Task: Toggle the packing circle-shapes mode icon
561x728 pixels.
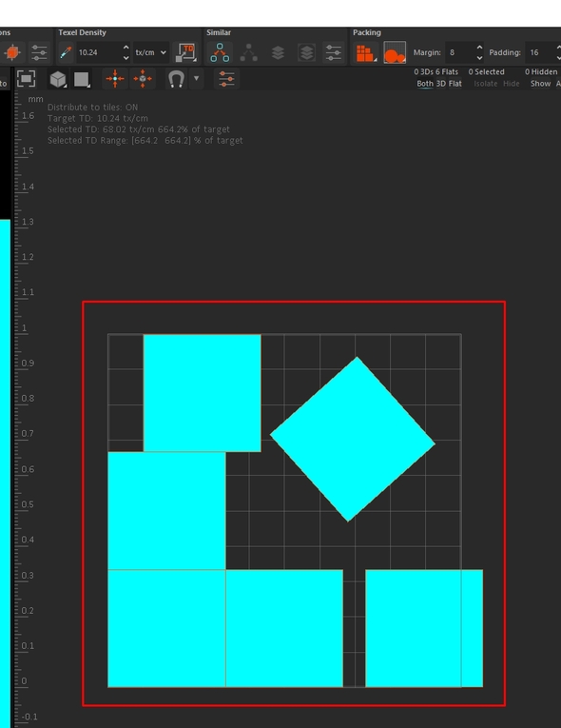Action: [395, 52]
